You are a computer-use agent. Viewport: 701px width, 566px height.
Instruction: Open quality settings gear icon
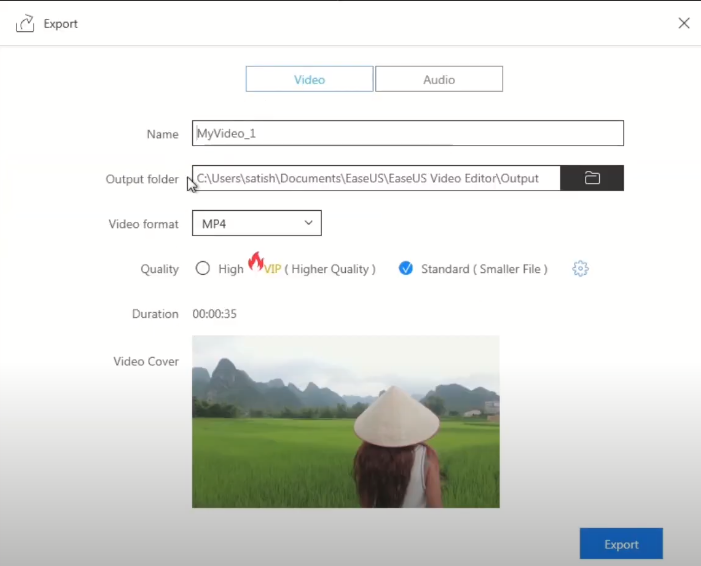click(580, 269)
